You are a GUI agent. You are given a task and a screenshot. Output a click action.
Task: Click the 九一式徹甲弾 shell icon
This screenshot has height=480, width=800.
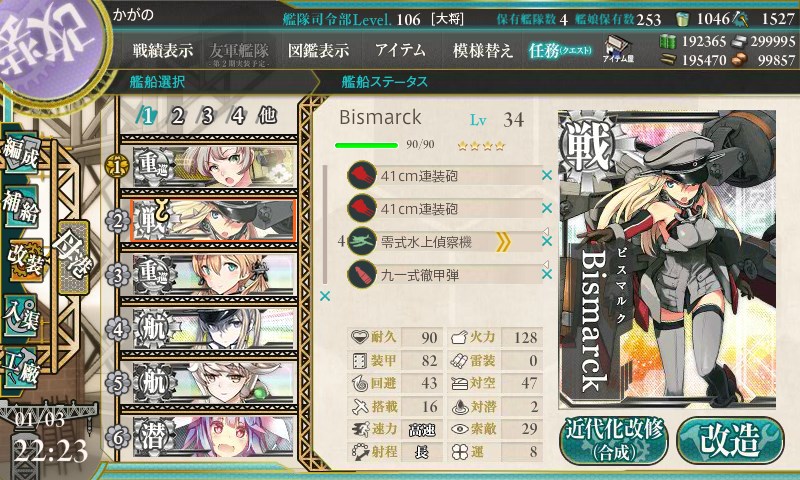pyautogui.click(x=362, y=274)
